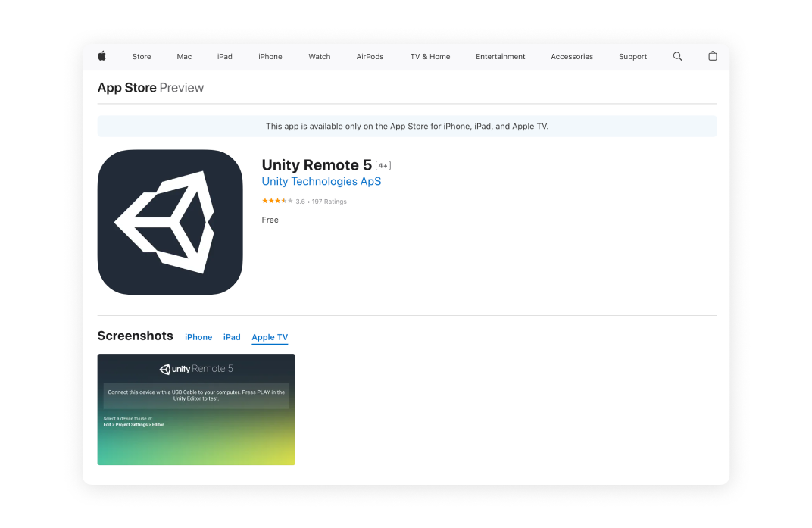Click the App Store heading link

coord(126,88)
